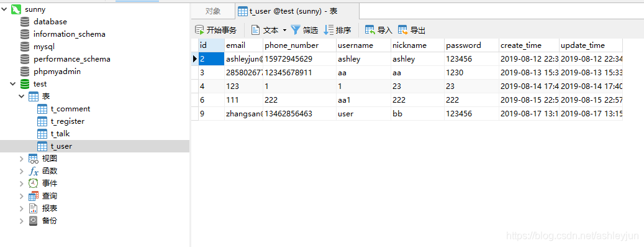Click the username cell user
Viewport: 644px width, 247px height.
click(x=363, y=113)
